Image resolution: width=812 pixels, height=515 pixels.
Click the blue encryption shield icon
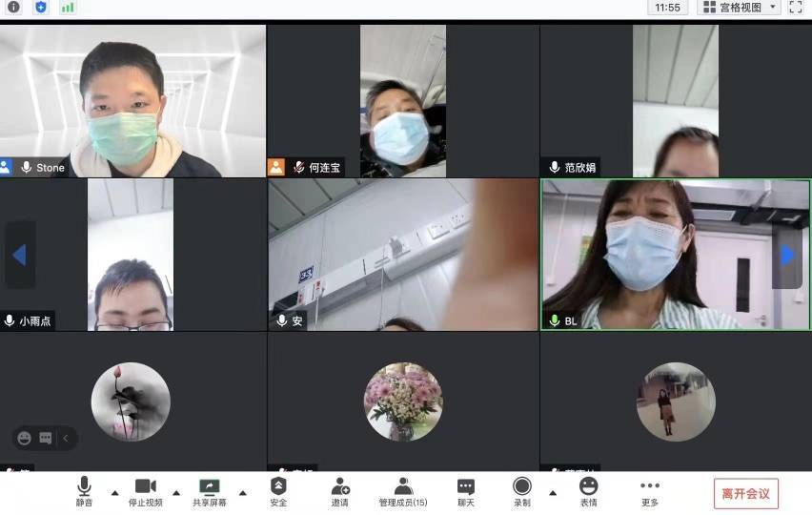pyautogui.click(x=41, y=8)
